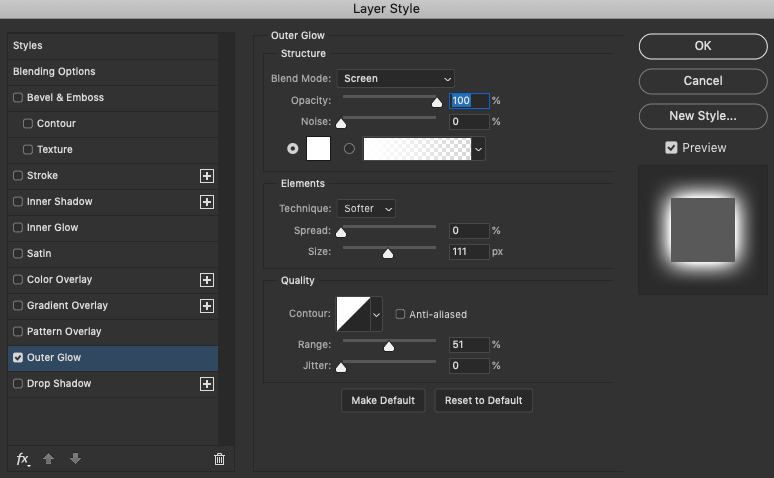
Task: Enable the Gradient Overlay checkbox
Action: [18, 305]
